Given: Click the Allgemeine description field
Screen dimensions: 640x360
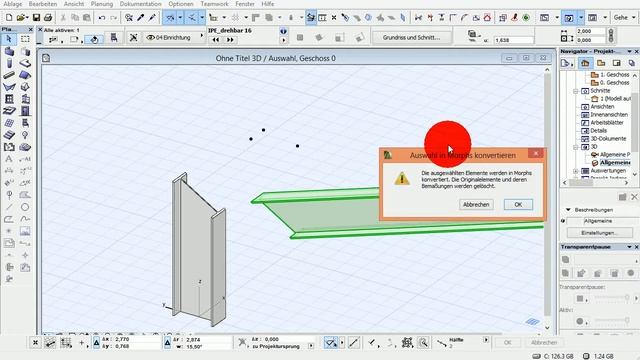Looking at the screenshot, I should 603,221.
